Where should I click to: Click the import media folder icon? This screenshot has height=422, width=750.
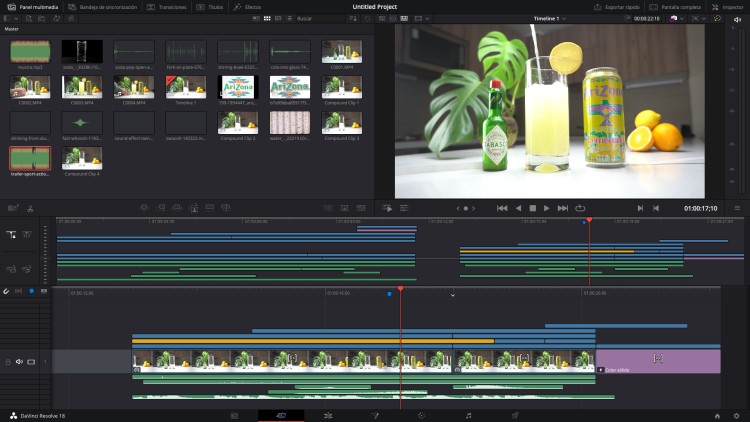[x=42, y=18]
